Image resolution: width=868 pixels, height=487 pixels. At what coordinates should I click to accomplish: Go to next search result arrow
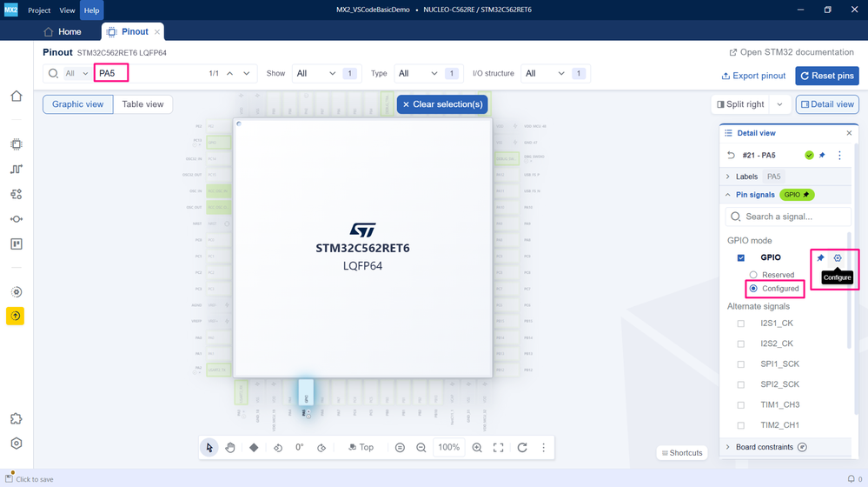point(247,73)
